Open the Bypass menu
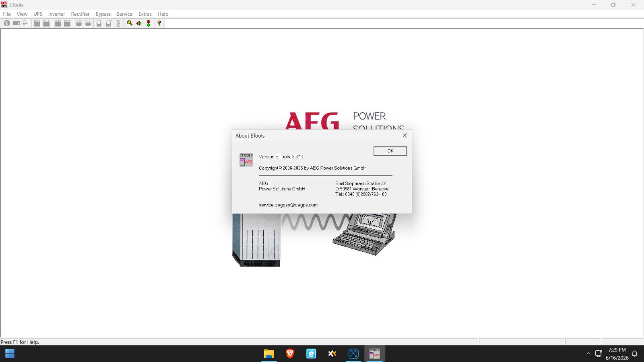Screen dimensions: 644x362 click(103, 14)
